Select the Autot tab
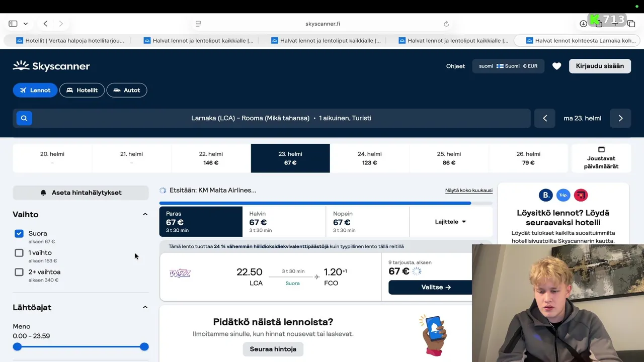Viewport: 644px width, 362px height. coord(127,90)
